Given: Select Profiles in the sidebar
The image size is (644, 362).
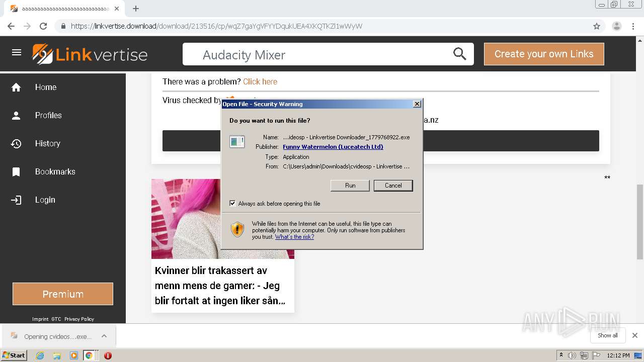Looking at the screenshot, I should [48, 116].
